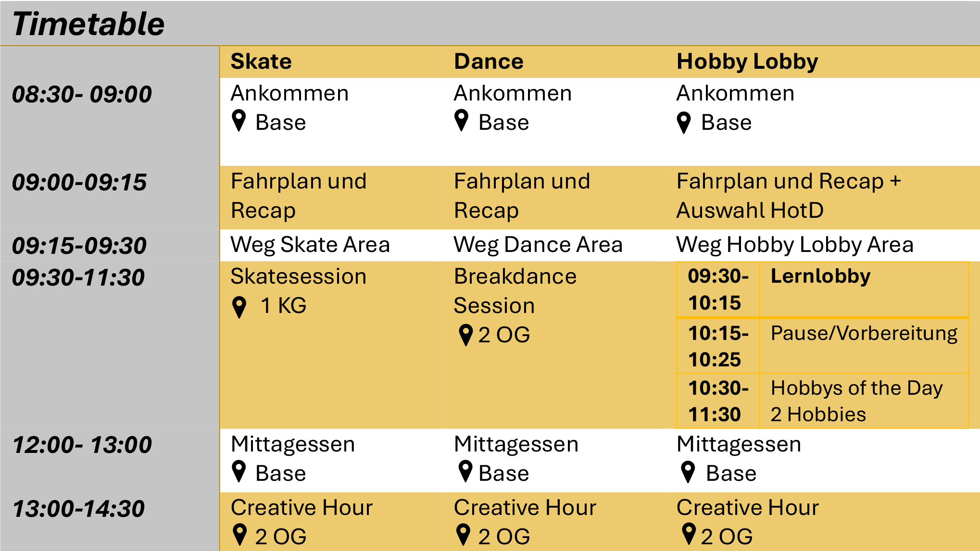Click the Hobbys of the Day cell
980x551 pixels.
pos(864,401)
